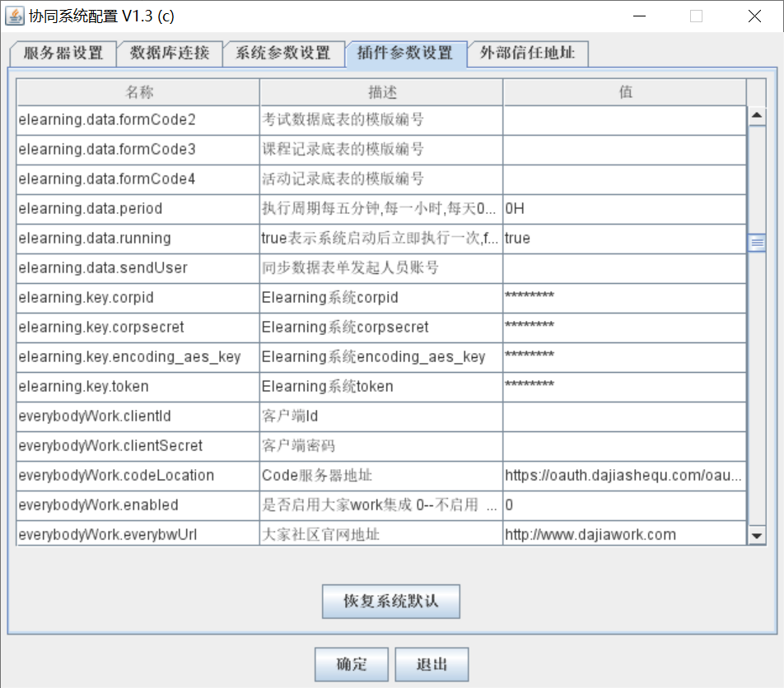The height and width of the screenshot is (688, 784).
Task: Click the masked value for elearning.key.encoding_aes_key
Action: coord(624,356)
